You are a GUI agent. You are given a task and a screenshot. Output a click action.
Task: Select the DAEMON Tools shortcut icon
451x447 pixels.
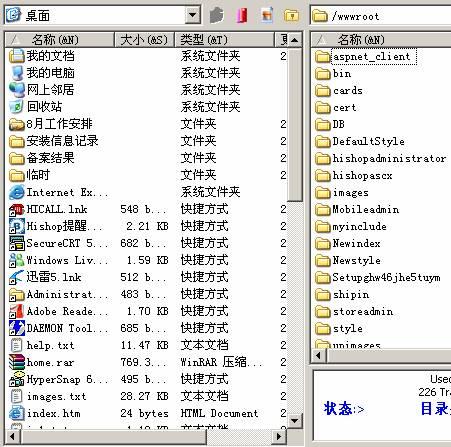click(x=16, y=328)
